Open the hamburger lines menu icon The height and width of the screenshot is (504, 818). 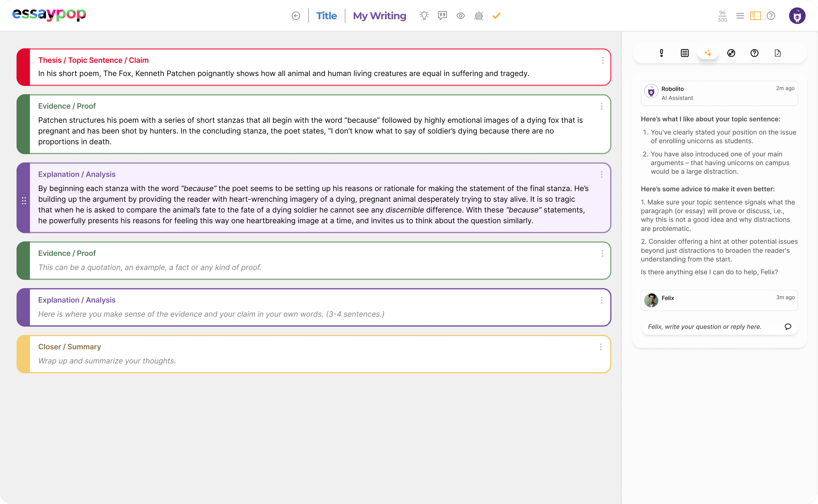740,16
